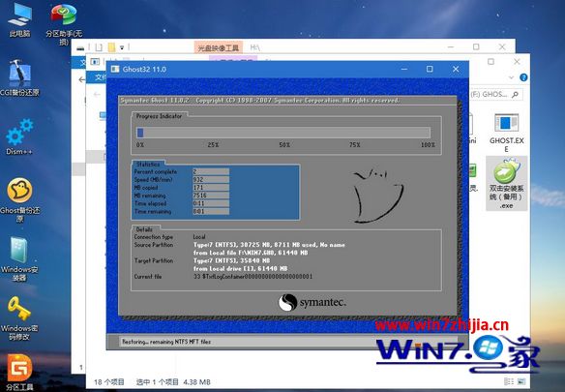Viewport: 565px width, 392px height.
Task: Open the Windows安装器 desktop icon
Action: coord(19,258)
